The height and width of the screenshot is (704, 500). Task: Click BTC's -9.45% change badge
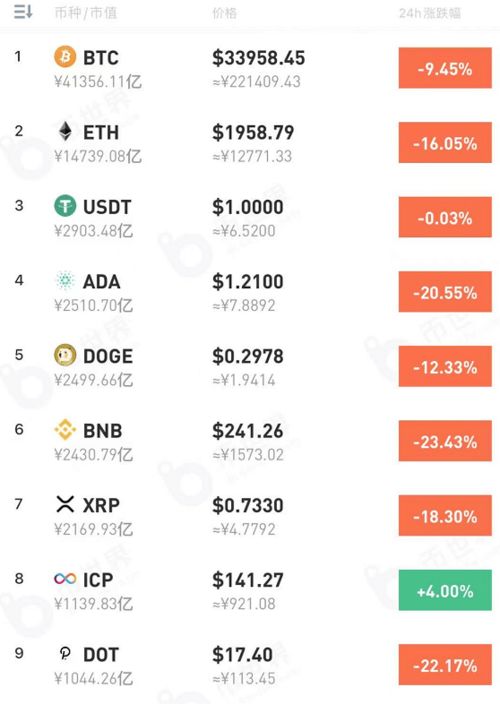click(x=445, y=68)
